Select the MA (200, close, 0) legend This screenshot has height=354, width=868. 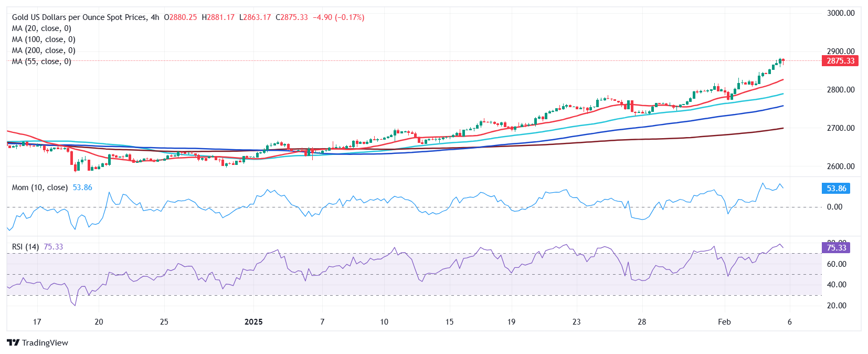click(x=44, y=50)
